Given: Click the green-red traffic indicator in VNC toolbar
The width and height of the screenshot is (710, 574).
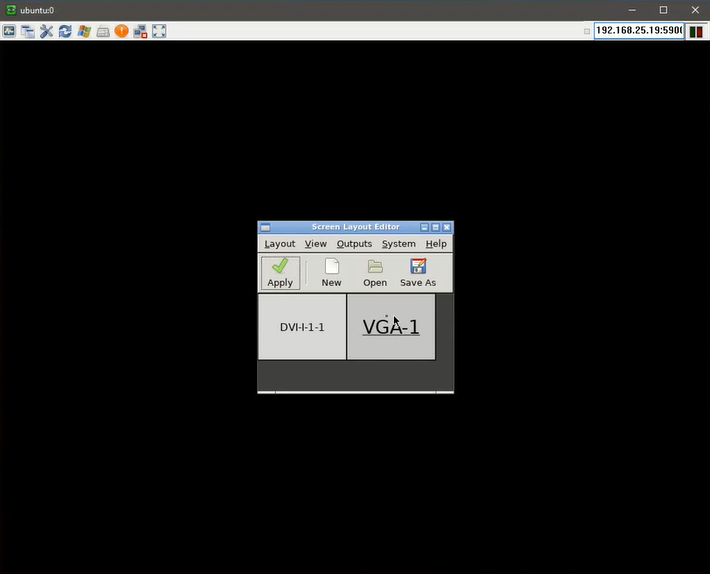Looking at the screenshot, I should click(x=696, y=32).
